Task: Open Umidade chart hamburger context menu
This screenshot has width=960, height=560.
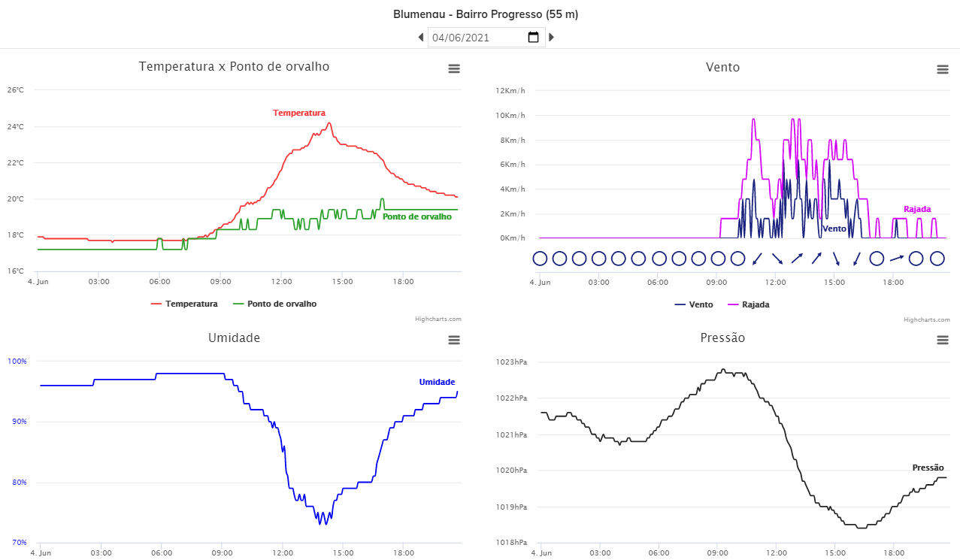Action: coord(453,340)
